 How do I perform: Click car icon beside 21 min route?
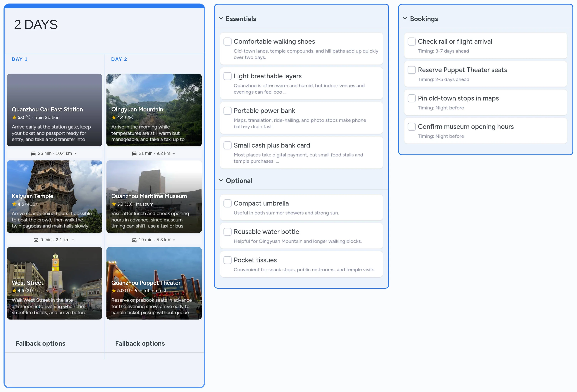tap(134, 154)
